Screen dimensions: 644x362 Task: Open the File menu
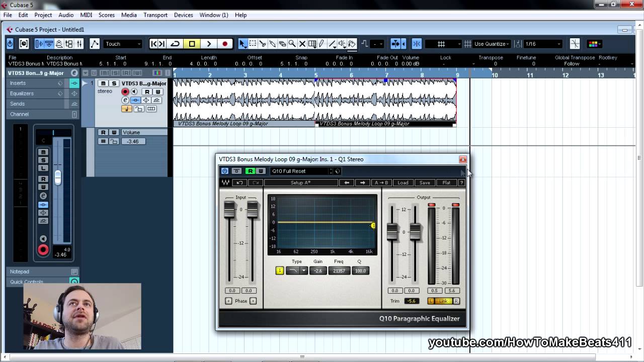8,15
